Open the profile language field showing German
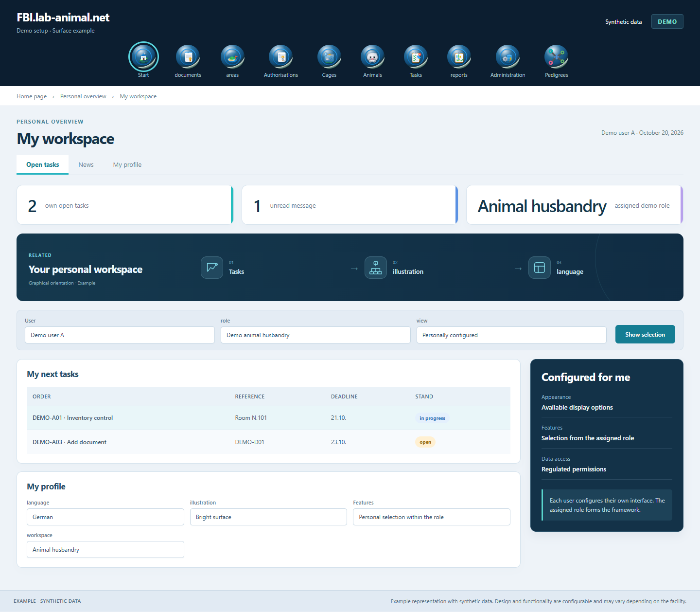The height and width of the screenshot is (612, 700). click(105, 517)
